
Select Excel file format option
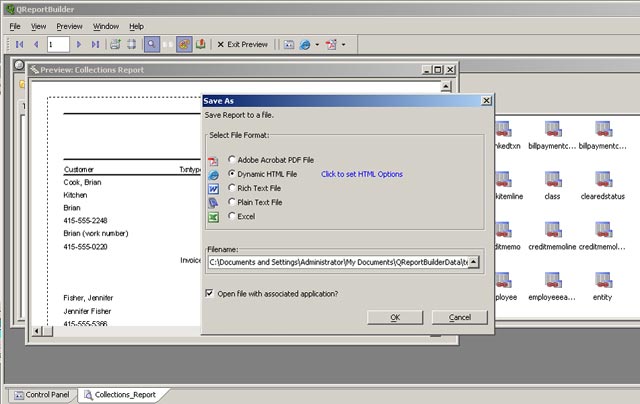tap(242, 216)
